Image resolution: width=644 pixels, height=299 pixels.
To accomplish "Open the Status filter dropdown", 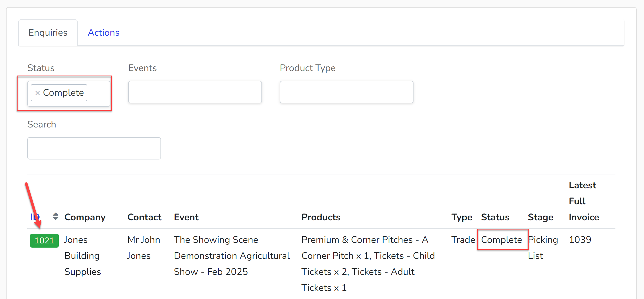I will pyautogui.click(x=69, y=94).
